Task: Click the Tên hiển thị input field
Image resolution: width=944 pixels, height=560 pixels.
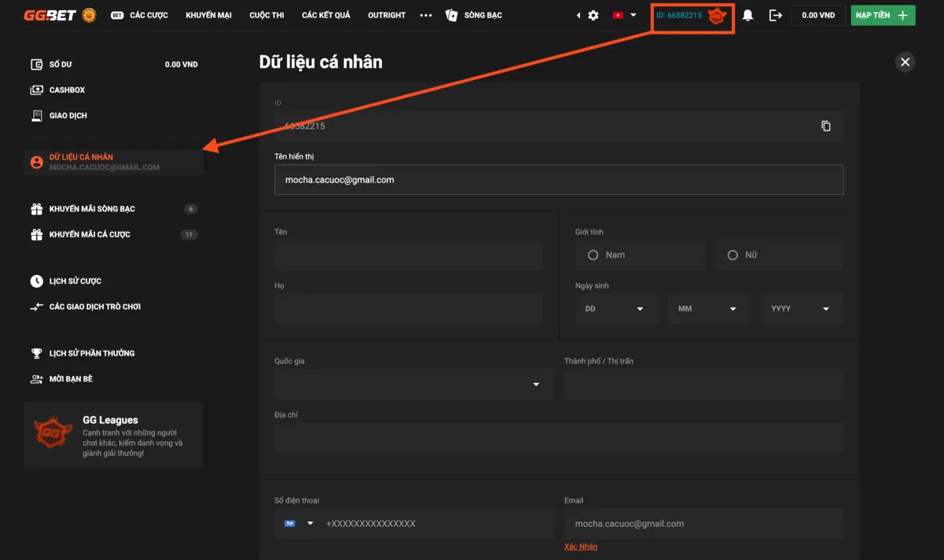Action: tap(559, 179)
